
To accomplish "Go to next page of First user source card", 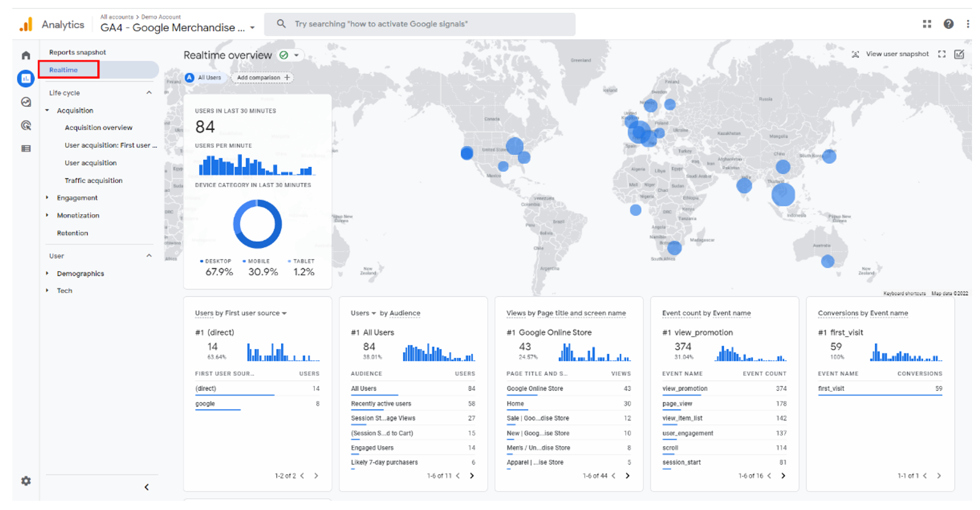I will pos(316,476).
